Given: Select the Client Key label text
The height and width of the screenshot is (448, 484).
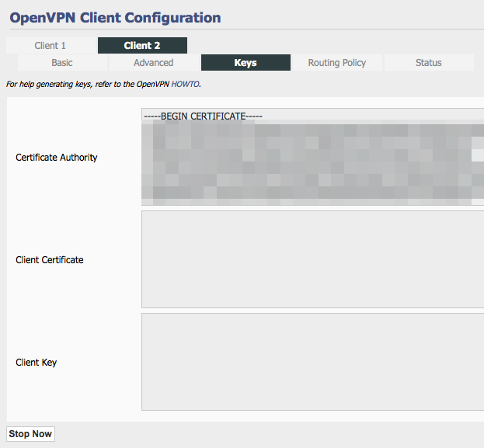Looking at the screenshot, I should (x=36, y=363).
